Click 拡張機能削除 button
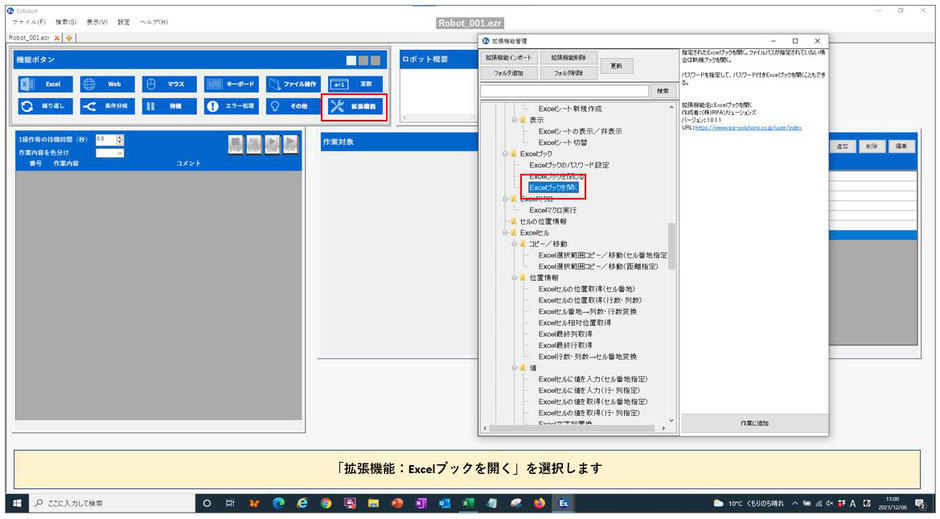 point(568,58)
